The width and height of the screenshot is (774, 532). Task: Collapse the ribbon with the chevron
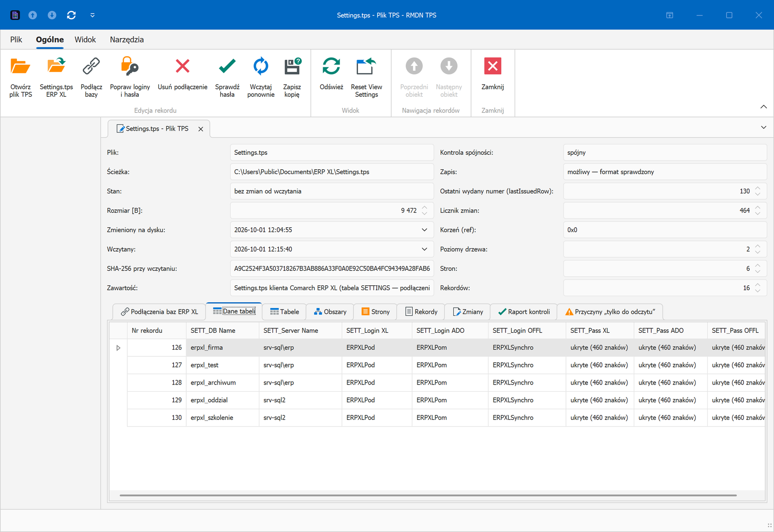pos(763,106)
